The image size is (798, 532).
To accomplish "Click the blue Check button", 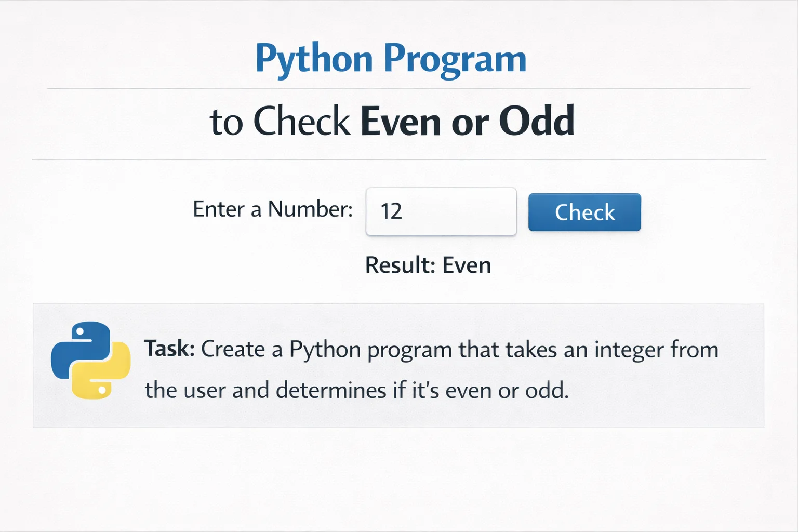I will pos(584,212).
